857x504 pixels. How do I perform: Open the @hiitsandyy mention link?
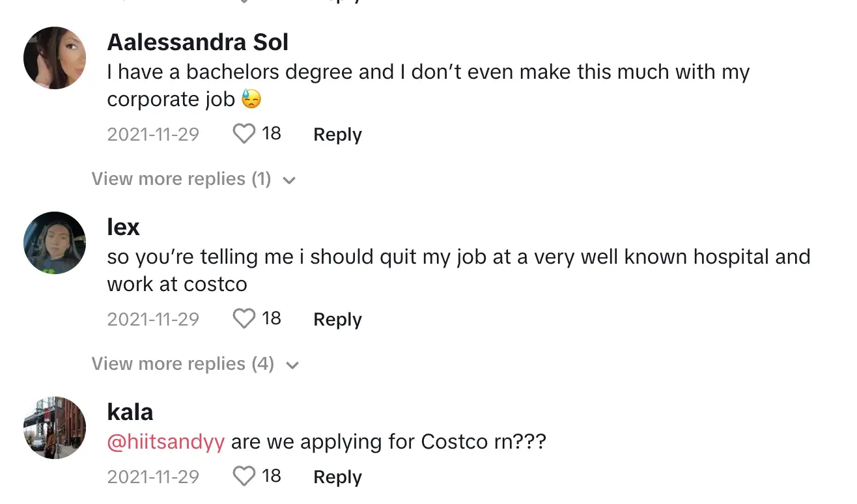166,442
